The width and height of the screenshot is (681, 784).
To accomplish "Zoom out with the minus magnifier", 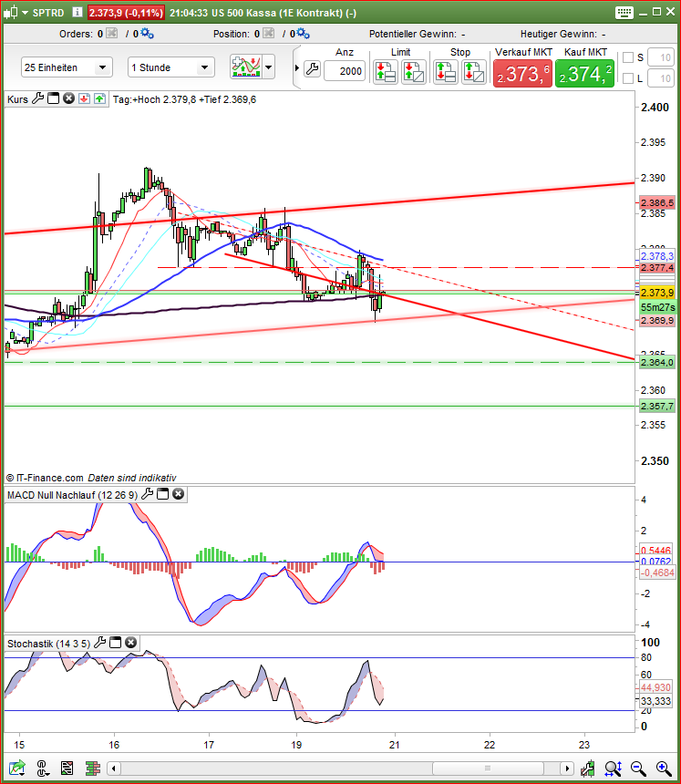I will click(637, 768).
